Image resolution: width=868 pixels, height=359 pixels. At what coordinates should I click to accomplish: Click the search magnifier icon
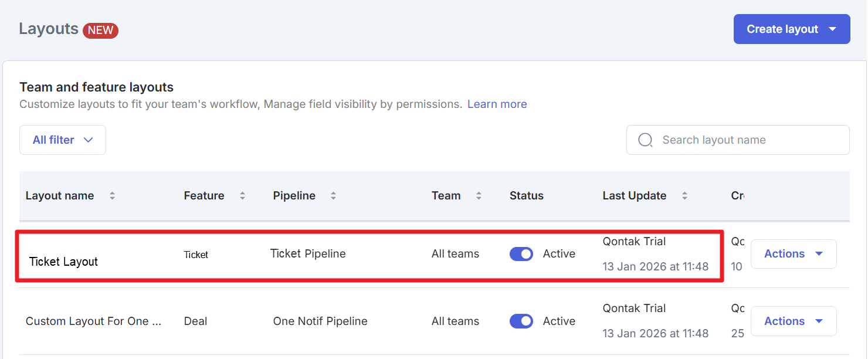tap(645, 140)
